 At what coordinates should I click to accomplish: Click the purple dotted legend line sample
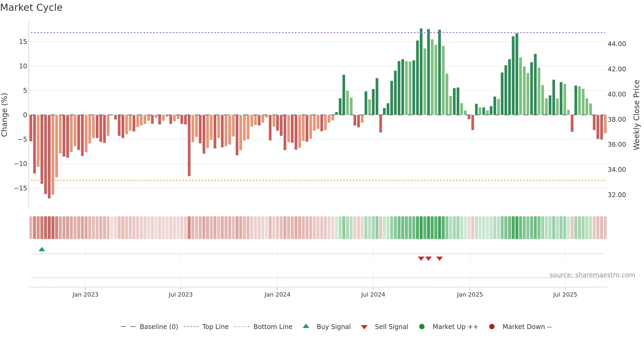click(x=191, y=327)
